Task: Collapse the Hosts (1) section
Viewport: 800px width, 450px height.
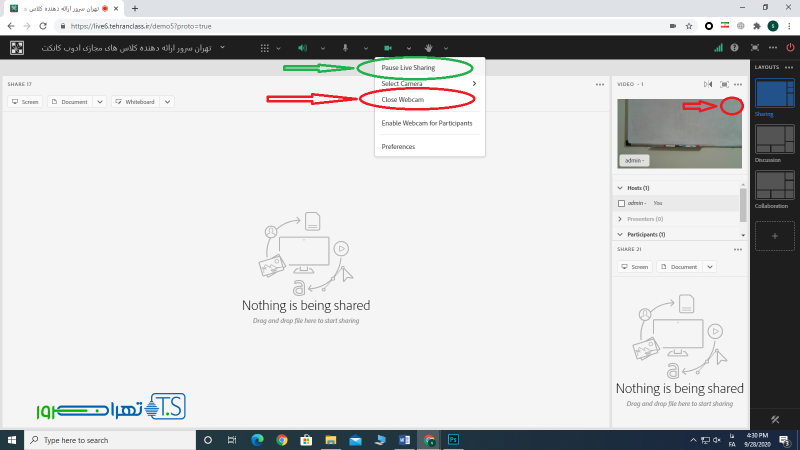Action: [x=620, y=188]
